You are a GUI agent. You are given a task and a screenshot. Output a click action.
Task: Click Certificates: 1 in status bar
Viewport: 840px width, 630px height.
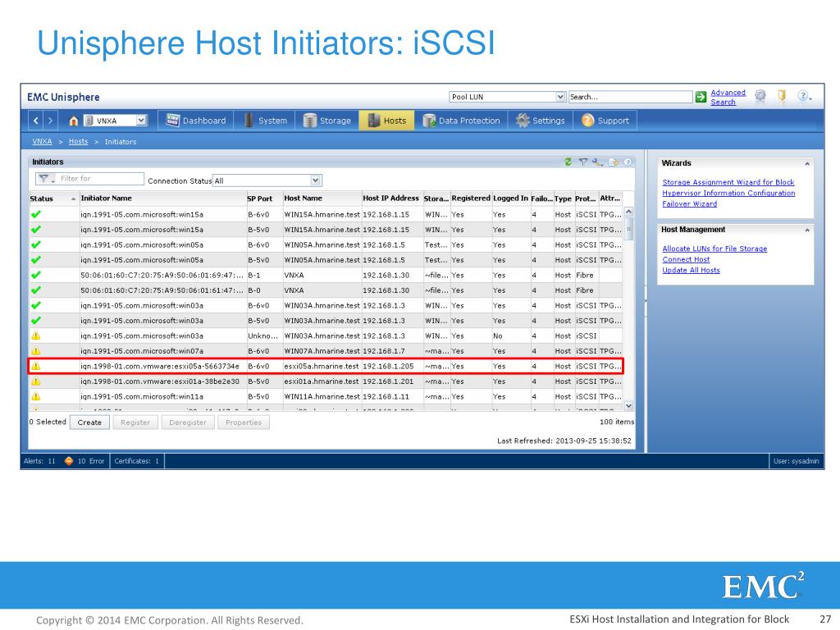(137, 461)
